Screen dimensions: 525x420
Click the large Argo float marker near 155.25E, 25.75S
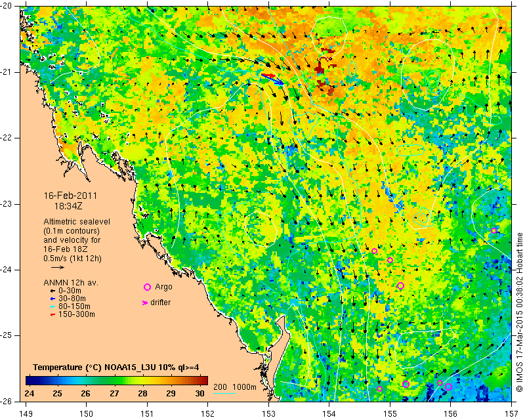pos(406,384)
